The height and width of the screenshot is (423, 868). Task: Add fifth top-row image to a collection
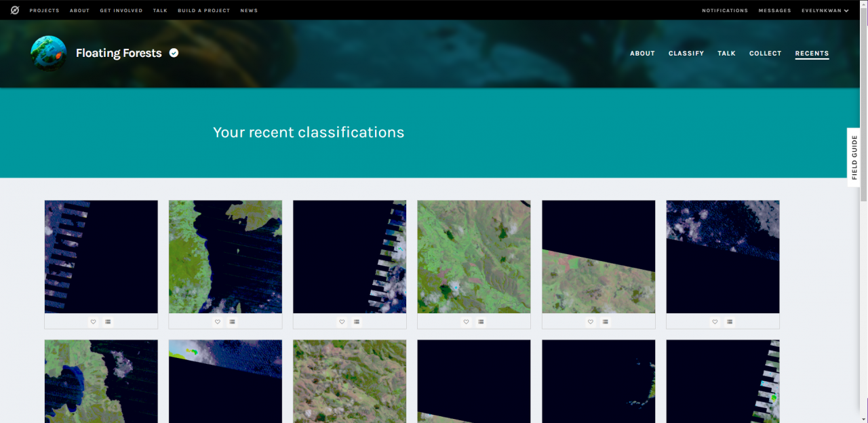click(606, 321)
